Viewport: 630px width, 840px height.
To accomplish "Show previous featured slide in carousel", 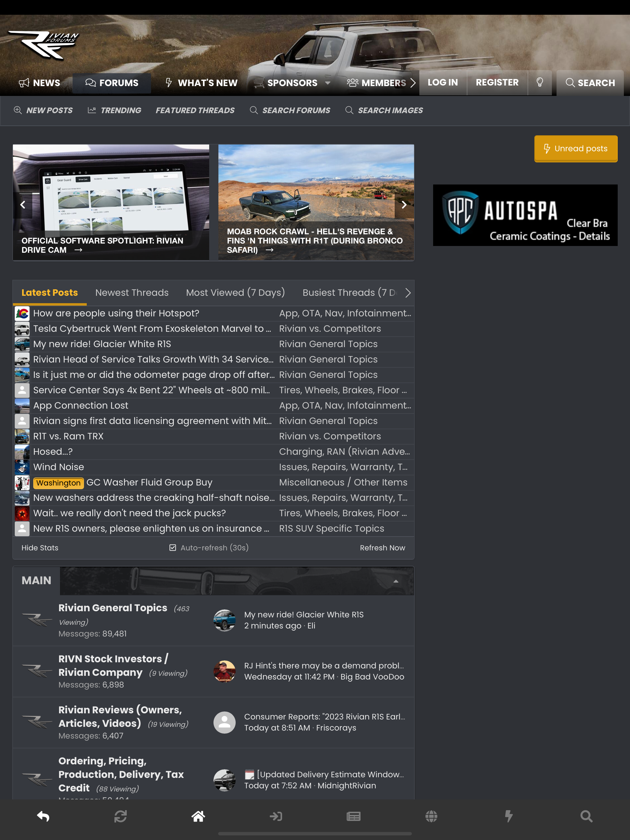I will [23, 205].
